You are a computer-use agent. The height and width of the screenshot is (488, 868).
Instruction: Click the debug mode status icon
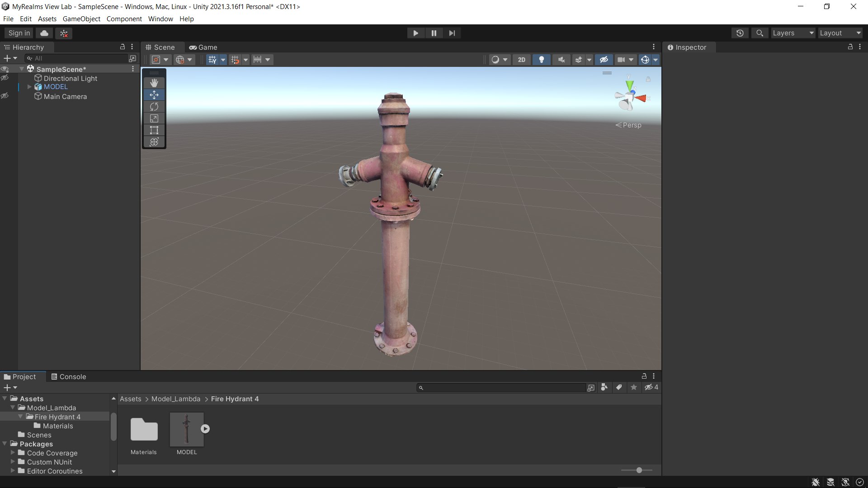pos(816,482)
